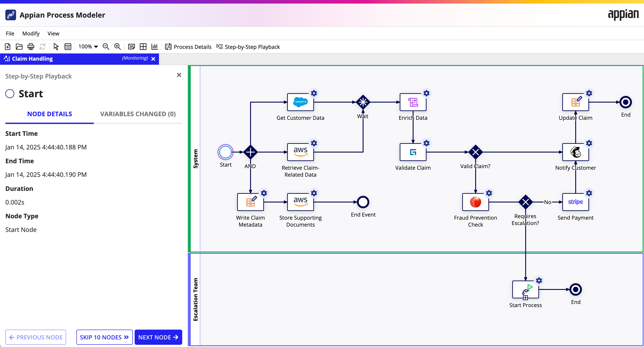The width and height of the screenshot is (644, 347).
Task: Select the Notify Customer Mailchimp node
Action: click(x=575, y=152)
